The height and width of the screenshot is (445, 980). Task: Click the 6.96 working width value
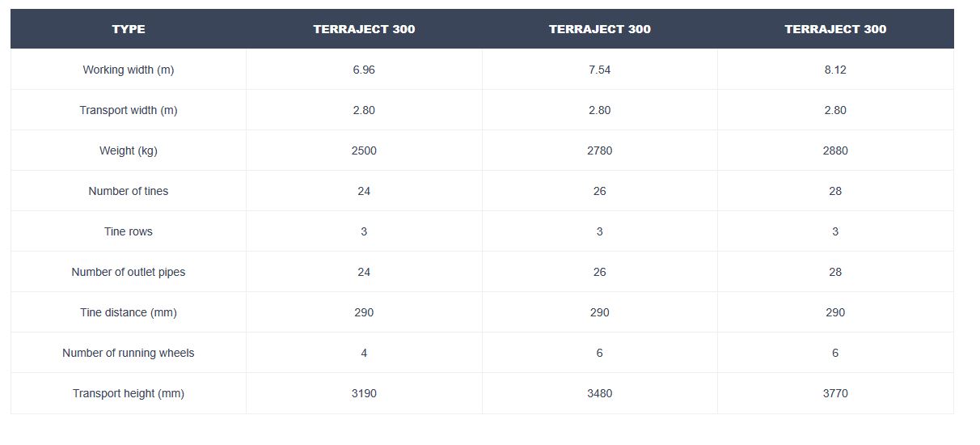(364, 70)
